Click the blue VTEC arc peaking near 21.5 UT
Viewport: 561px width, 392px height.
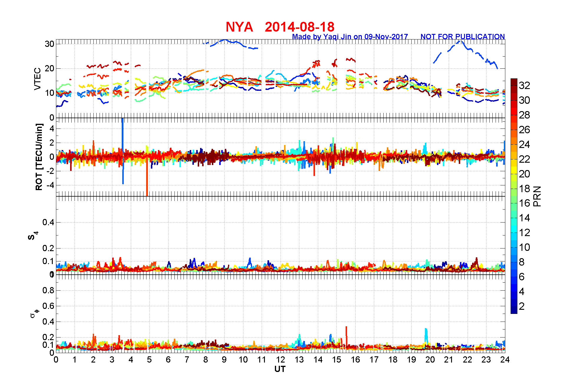[466, 54]
